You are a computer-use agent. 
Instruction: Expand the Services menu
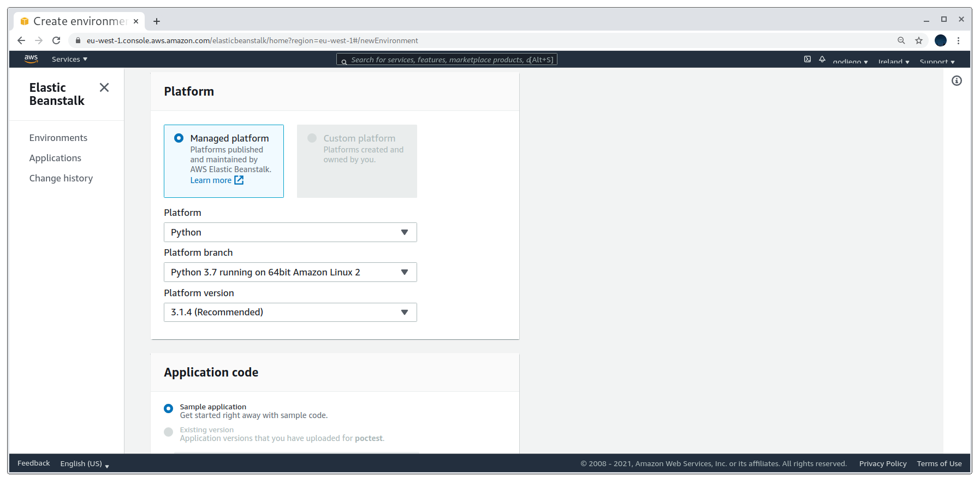click(69, 59)
